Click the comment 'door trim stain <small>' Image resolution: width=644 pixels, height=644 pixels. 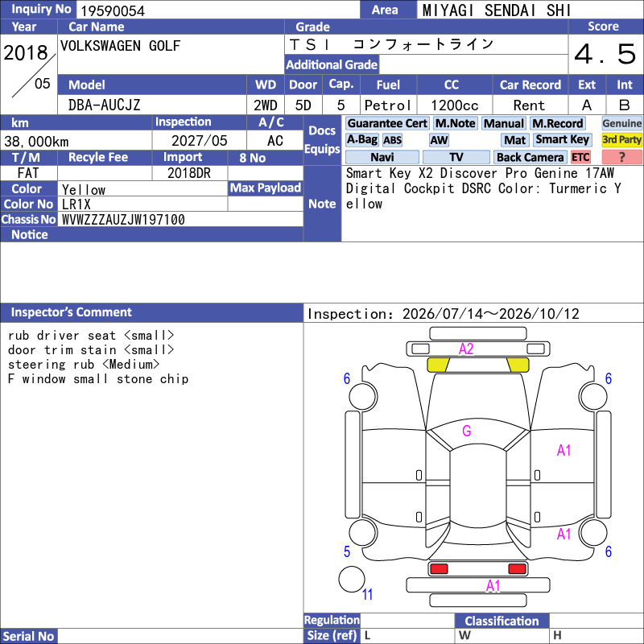click(x=91, y=350)
